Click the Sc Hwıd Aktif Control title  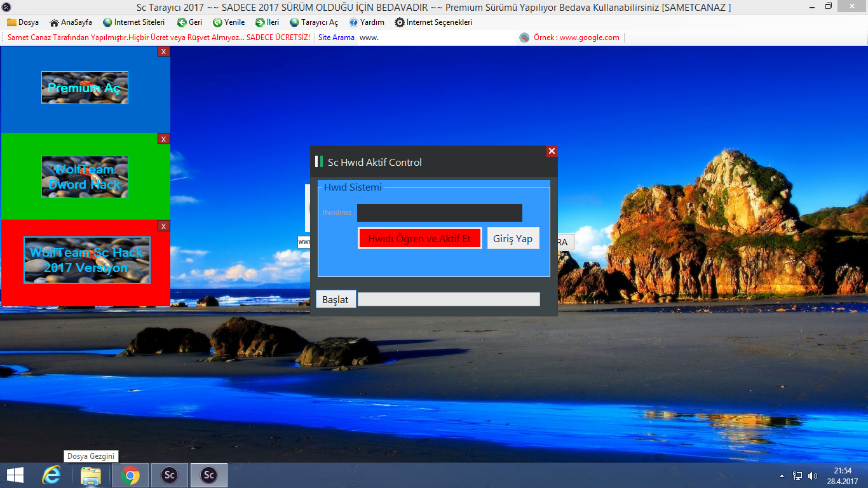point(375,162)
